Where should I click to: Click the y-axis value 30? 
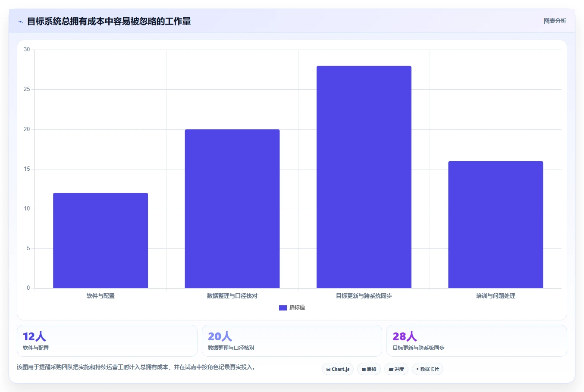27,50
